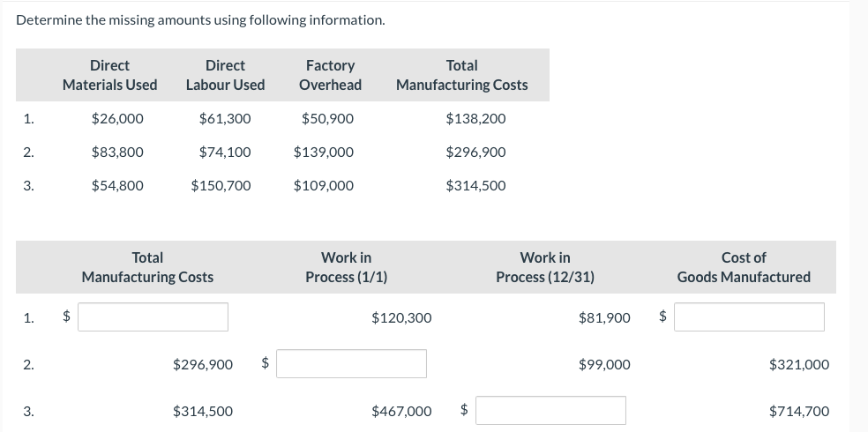868x432 pixels.
Task: Click the $138,200 total manufacturing costs value
Action: 475,118
